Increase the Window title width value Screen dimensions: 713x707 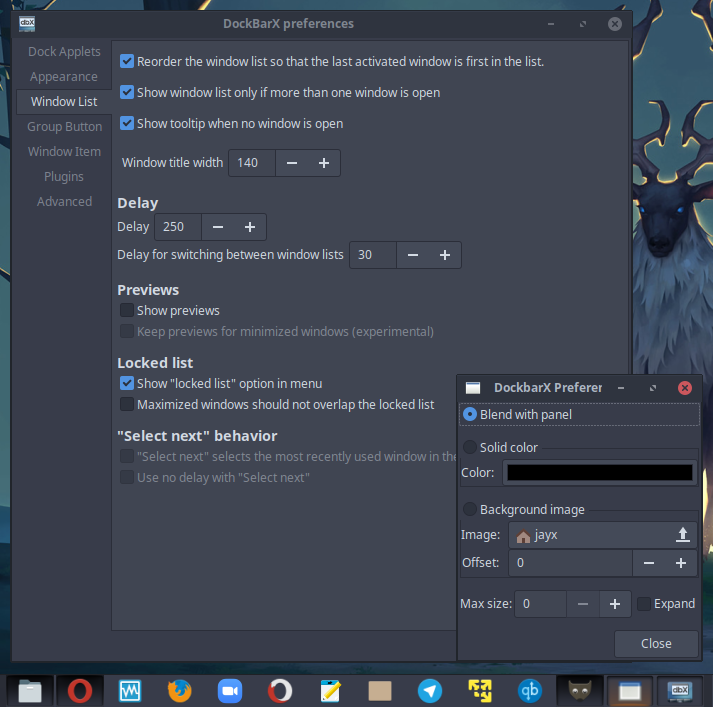pyautogui.click(x=324, y=163)
